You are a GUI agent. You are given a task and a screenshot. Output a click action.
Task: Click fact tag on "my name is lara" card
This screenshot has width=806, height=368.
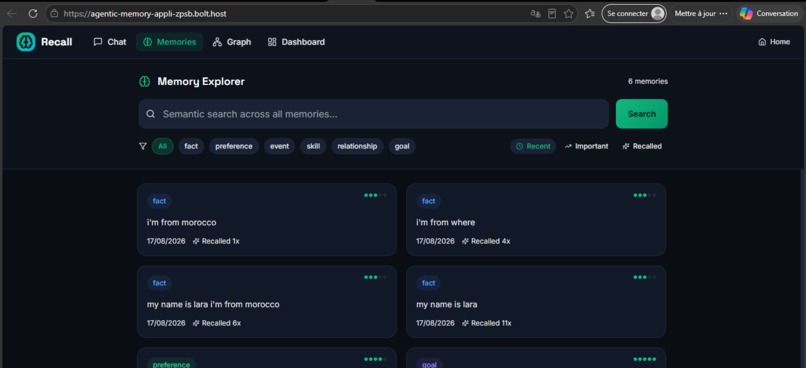point(429,283)
